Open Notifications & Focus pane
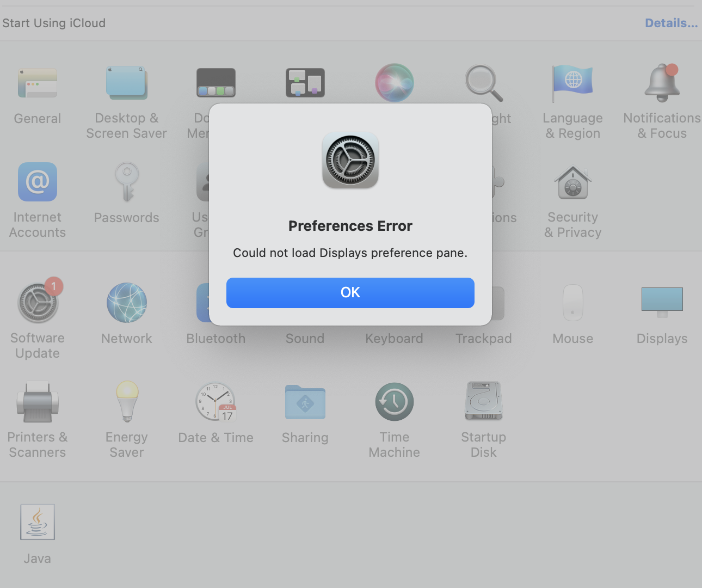The height and width of the screenshot is (588, 702). click(662, 83)
